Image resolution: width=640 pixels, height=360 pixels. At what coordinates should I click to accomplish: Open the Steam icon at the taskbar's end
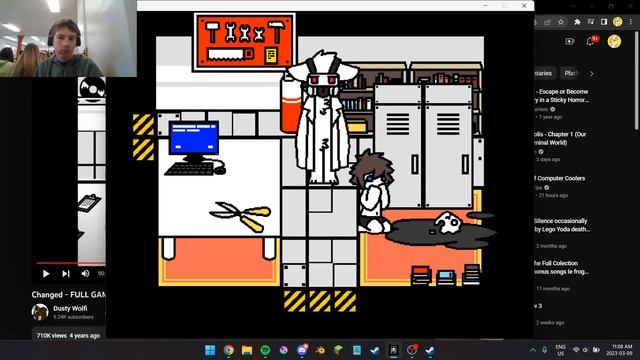(x=430, y=350)
